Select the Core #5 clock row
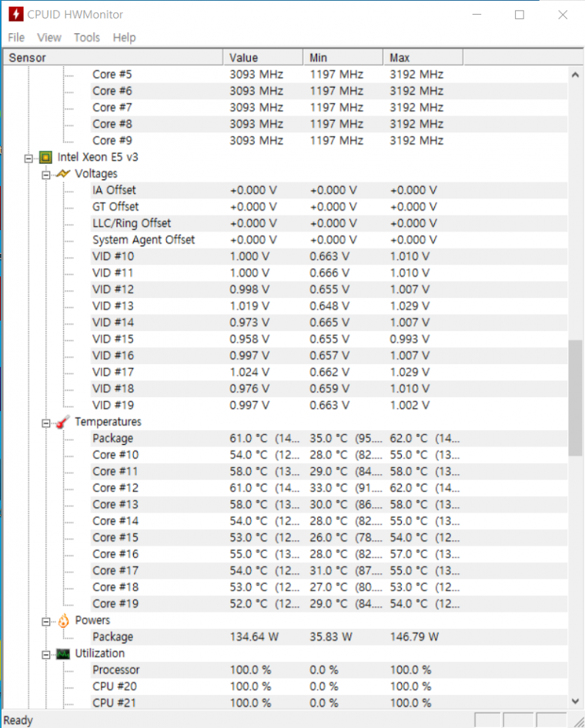Viewport: 585px width, 728px height. (x=329, y=75)
